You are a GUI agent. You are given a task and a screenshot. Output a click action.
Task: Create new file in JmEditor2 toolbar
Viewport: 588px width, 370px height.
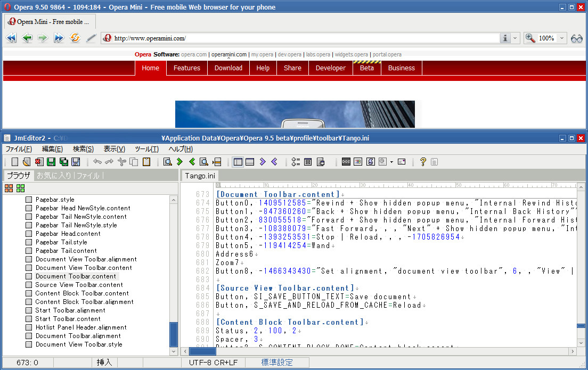coord(14,161)
